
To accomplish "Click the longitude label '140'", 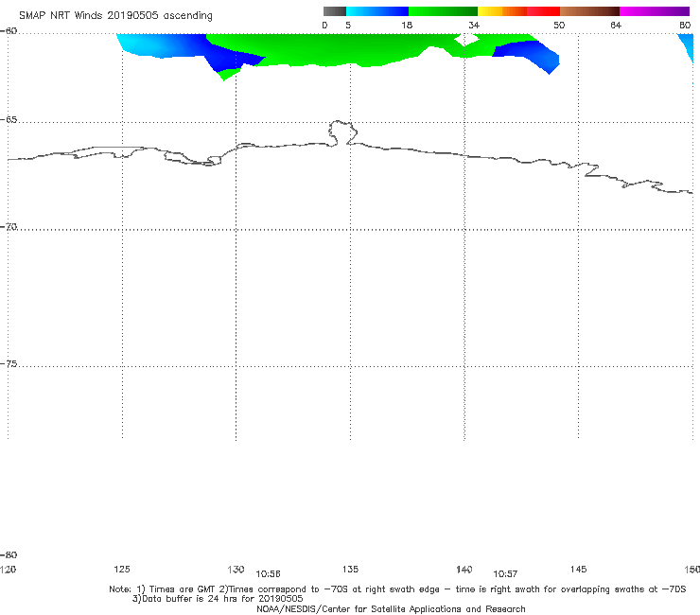I will click(x=464, y=569).
